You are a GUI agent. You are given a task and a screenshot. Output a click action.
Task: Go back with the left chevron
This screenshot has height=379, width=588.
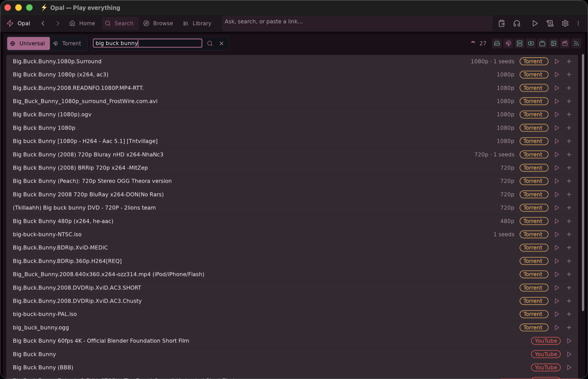point(43,23)
